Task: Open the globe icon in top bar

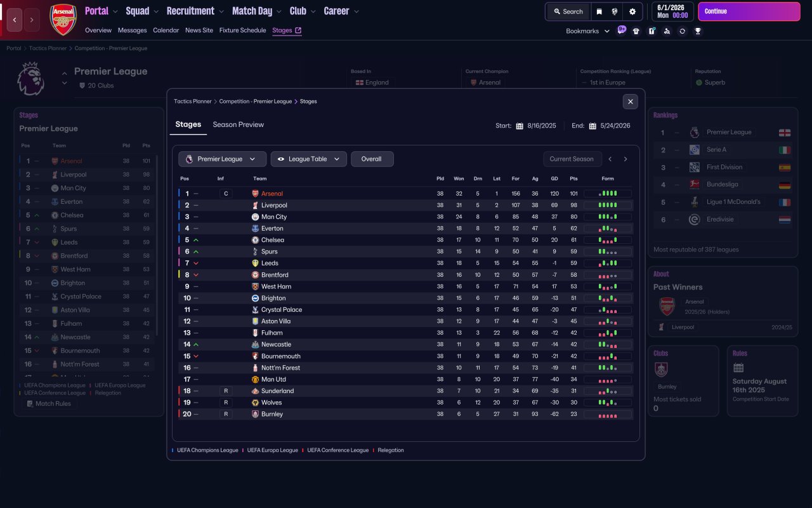Action: pyautogui.click(x=615, y=11)
